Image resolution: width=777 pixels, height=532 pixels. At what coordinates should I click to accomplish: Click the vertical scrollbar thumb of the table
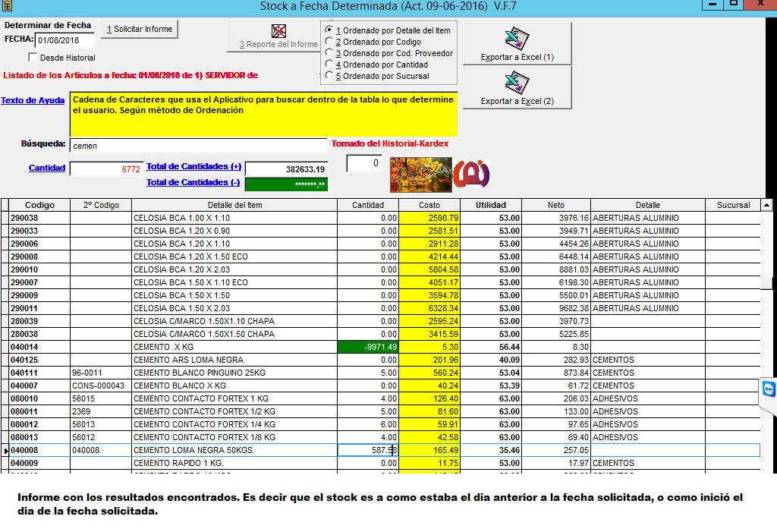[x=766, y=284]
